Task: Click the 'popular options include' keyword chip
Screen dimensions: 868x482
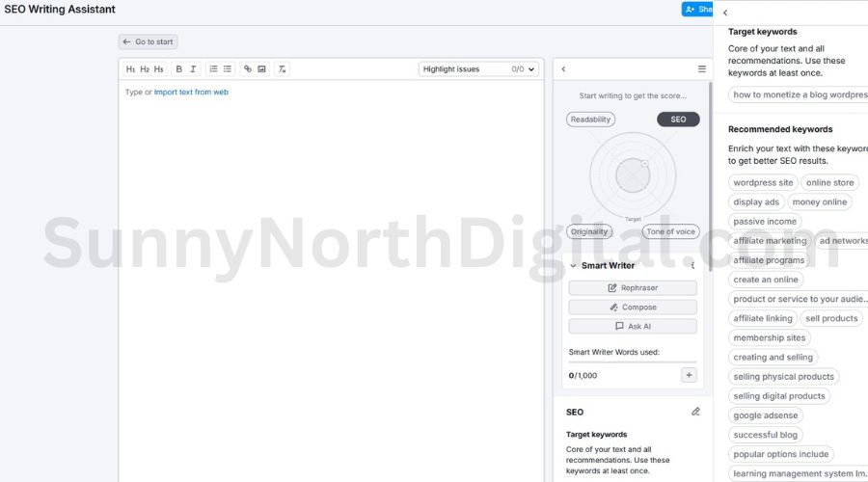Action: pyautogui.click(x=781, y=454)
